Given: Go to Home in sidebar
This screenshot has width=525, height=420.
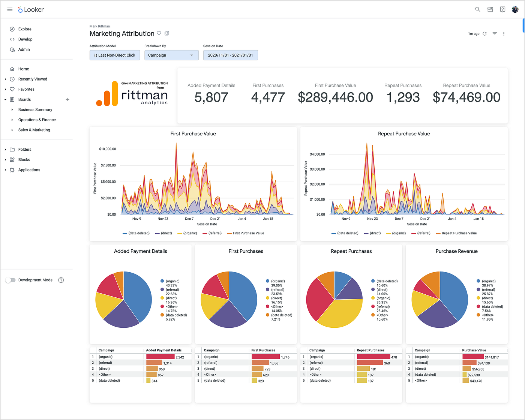Looking at the screenshot, I should pos(24,69).
